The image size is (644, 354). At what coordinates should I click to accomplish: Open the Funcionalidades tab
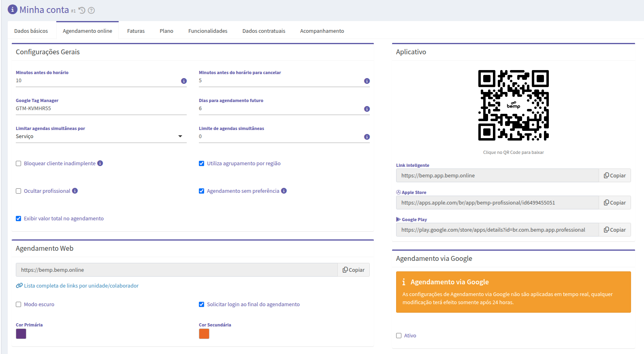(208, 31)
